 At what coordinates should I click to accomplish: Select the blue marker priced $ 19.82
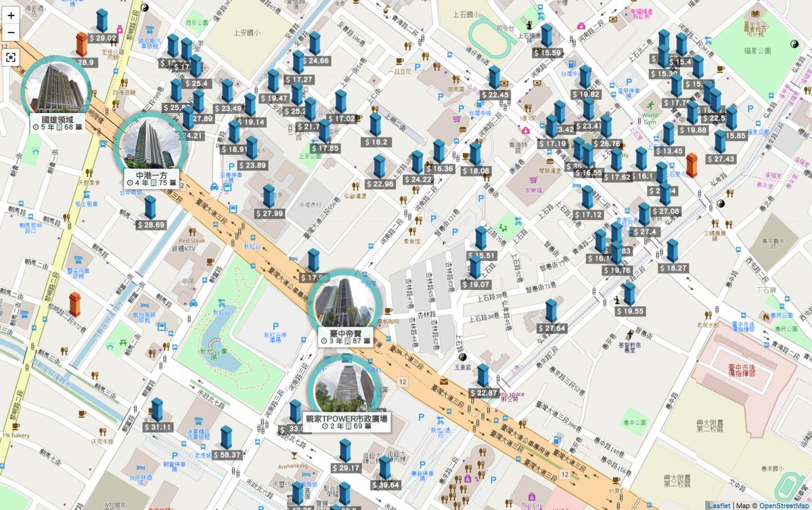(585, 77)
